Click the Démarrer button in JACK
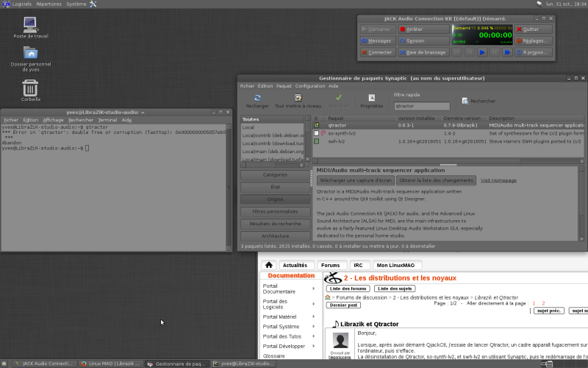The height and width of the screenshot is (368, 588). 378,29
